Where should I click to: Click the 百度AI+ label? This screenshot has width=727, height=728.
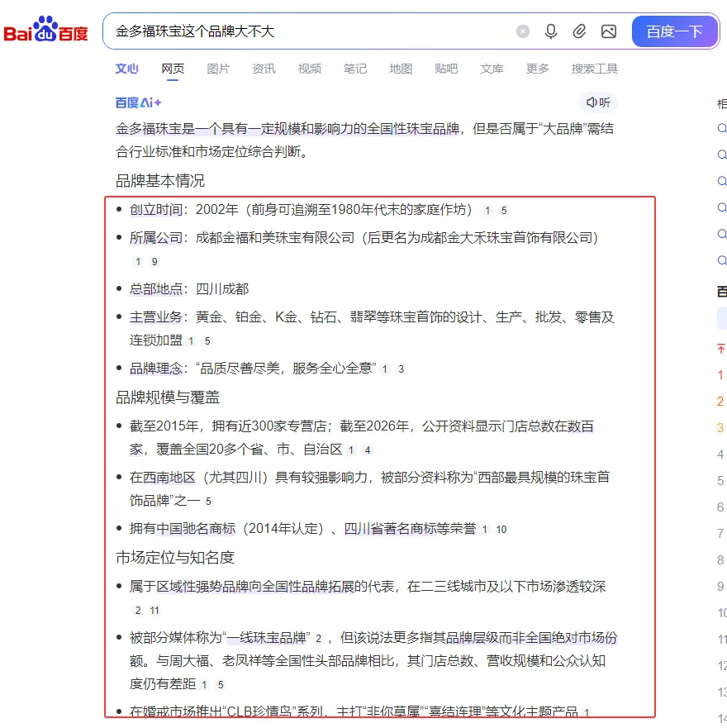138,102
